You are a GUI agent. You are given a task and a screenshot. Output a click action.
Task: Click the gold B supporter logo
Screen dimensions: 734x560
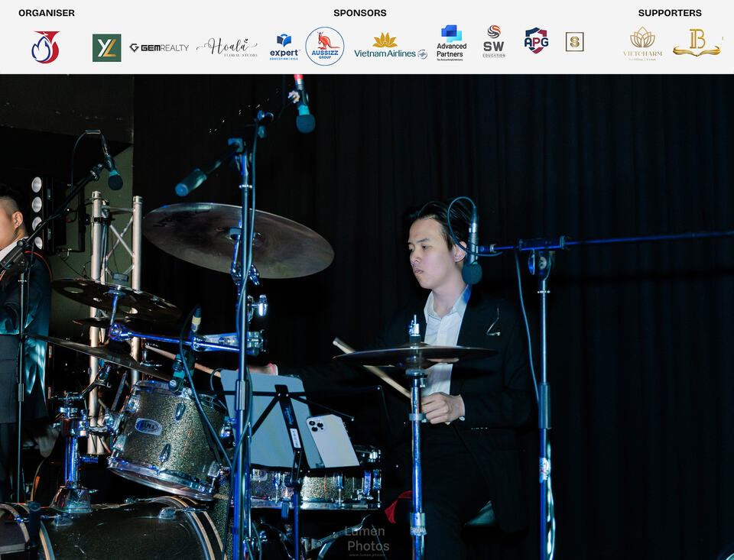pyautogui.click(x=697, y=43)
